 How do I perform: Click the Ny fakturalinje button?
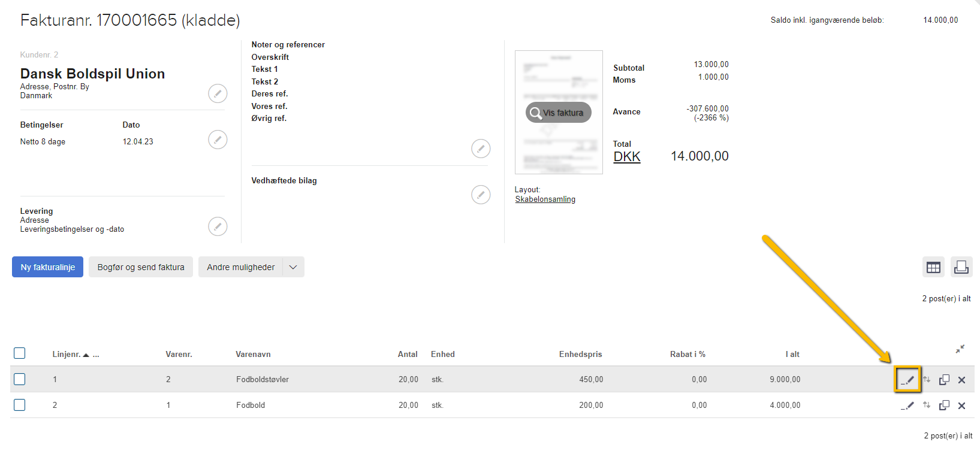[48, 267]
